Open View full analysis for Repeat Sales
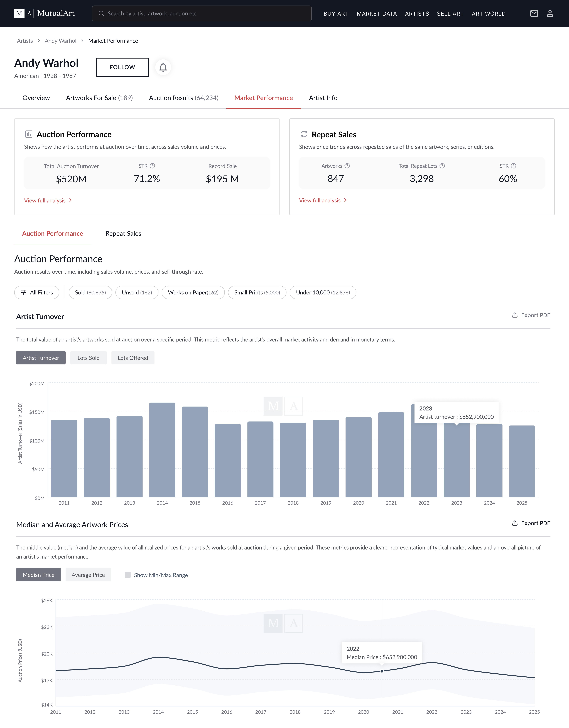 [x=323, y=200]
